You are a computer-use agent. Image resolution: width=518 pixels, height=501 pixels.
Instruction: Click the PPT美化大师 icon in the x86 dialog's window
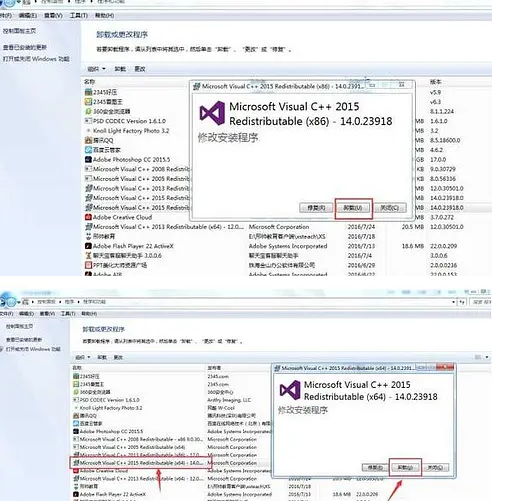(88, 265)
